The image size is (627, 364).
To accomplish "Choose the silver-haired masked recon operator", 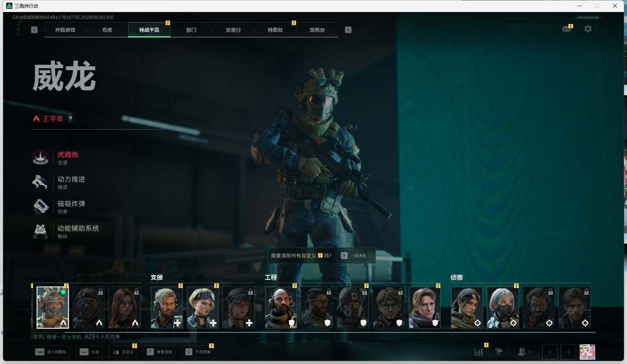I will [503, 307].
